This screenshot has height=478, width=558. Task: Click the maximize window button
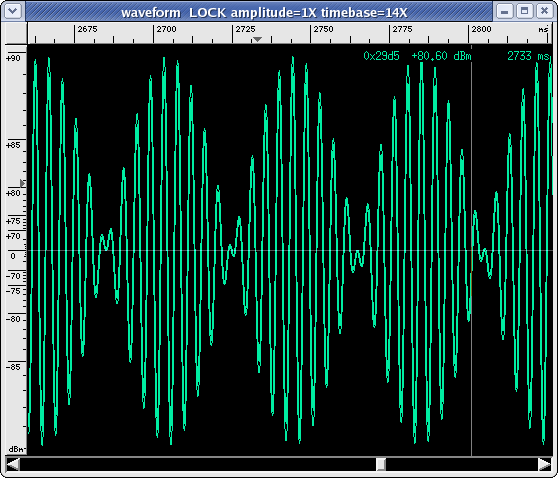524,11
